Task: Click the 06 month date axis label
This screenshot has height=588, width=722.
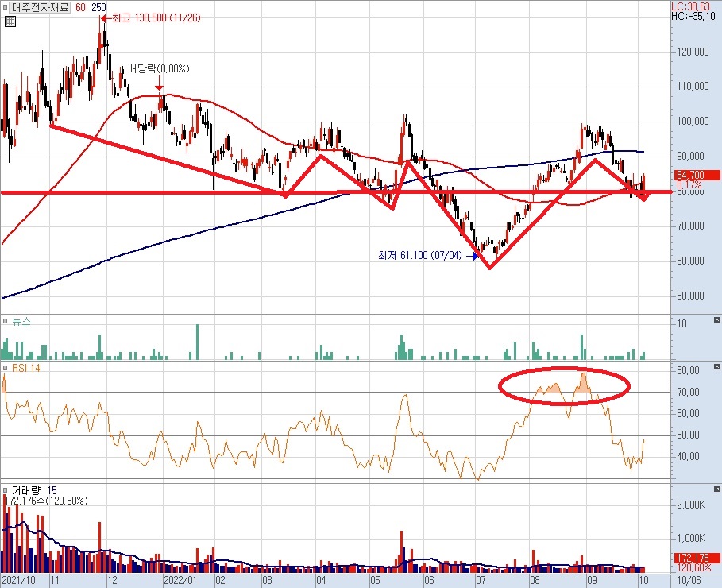Action: click(429, 580)
